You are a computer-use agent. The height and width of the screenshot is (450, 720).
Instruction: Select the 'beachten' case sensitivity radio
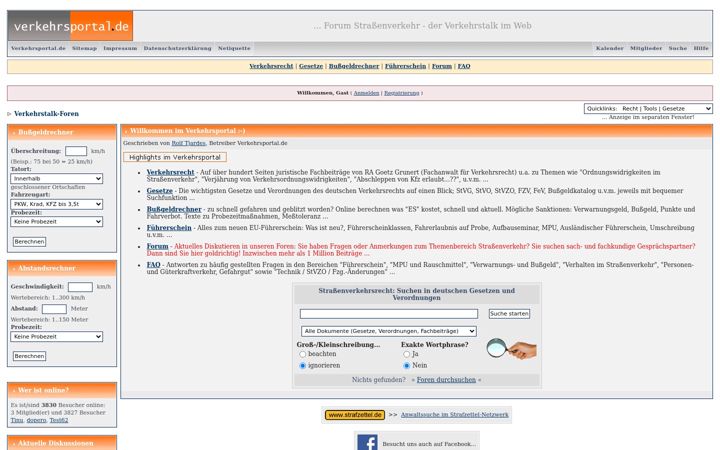[303, 354]
